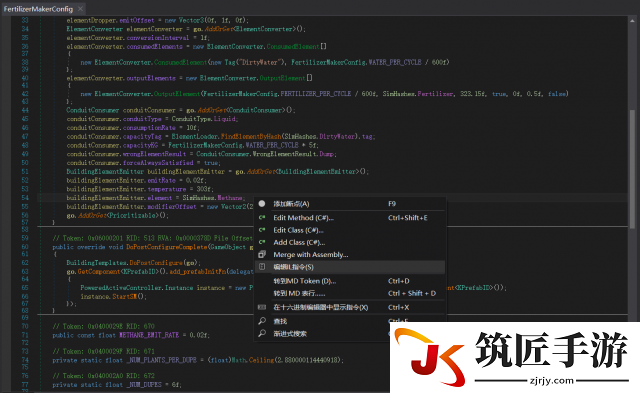
Task: Click the C# icon beside Edit Class
Action: (x=262, y=230)
